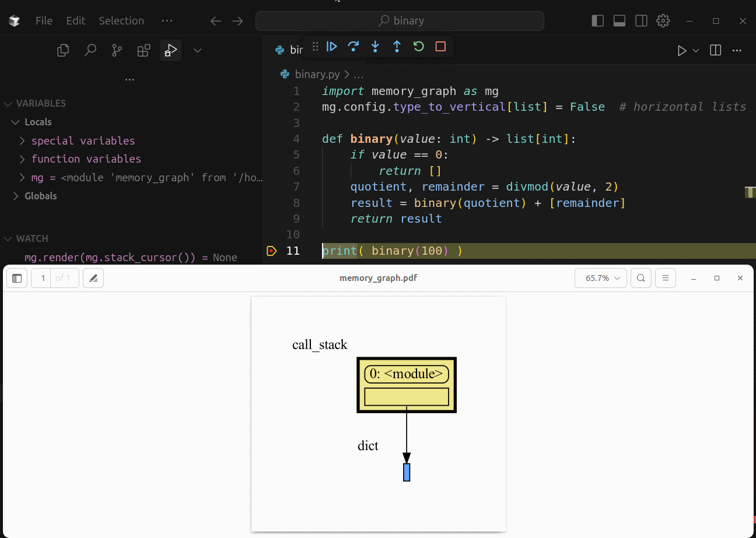Image resolution: width=756 pixels, height=538 pixels.
Task: Minimize the VS Code window
Action: (689, 20)
